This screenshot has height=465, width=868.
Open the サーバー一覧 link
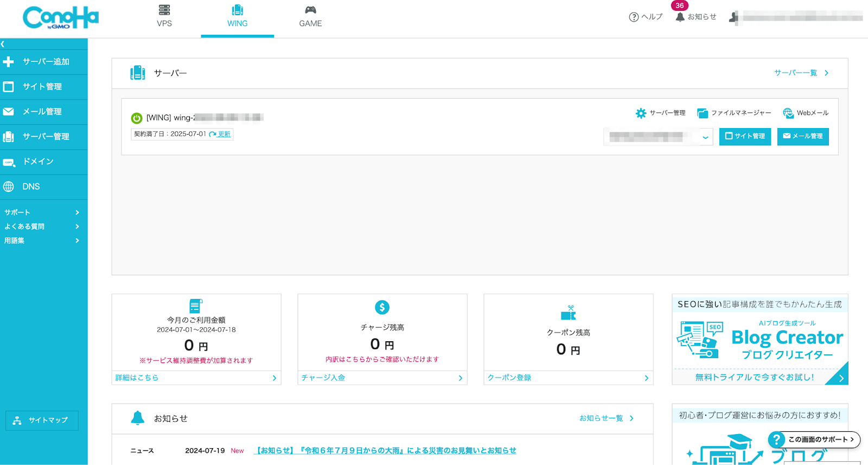coord(801,73)
